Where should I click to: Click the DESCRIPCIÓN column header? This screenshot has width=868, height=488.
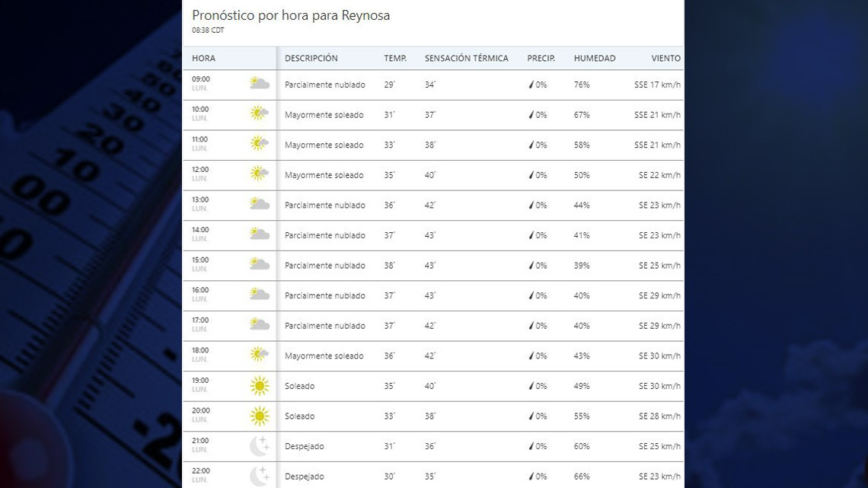click(311, 59)
